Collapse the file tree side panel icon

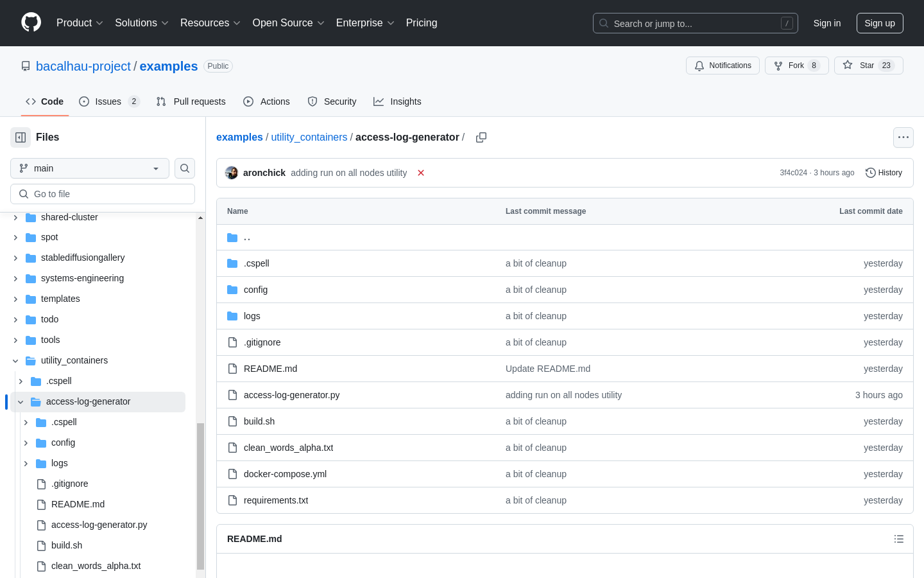tap(21, 137)
